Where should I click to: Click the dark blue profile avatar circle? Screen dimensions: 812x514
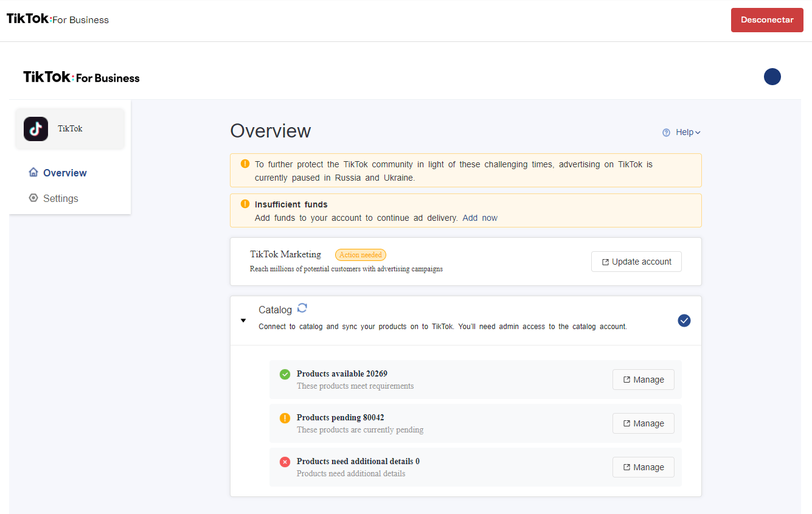(772, 77)
